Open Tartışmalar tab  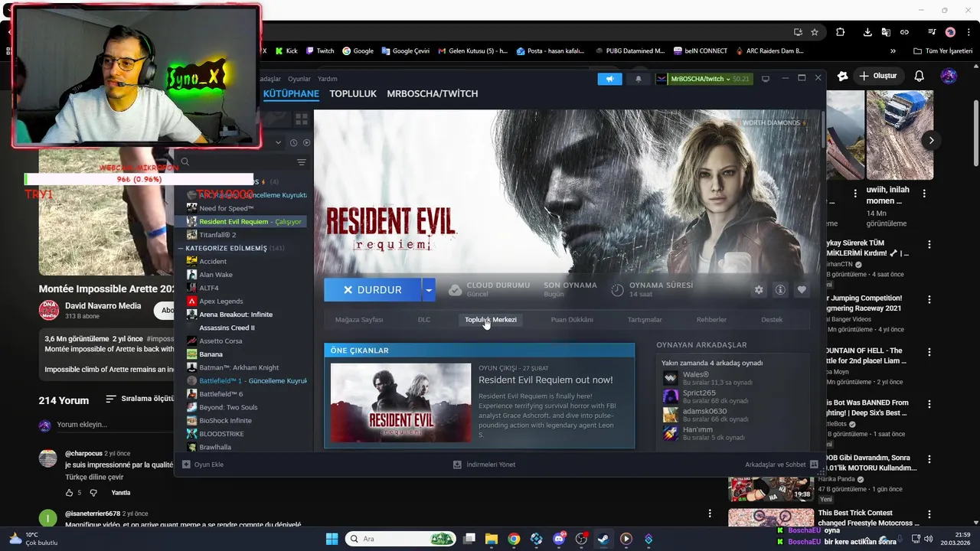[x=645, y=320]
